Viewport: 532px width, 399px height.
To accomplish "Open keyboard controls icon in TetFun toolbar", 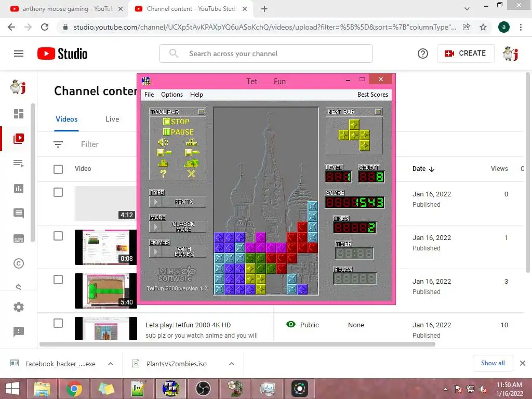I will (x=191, y=142).
